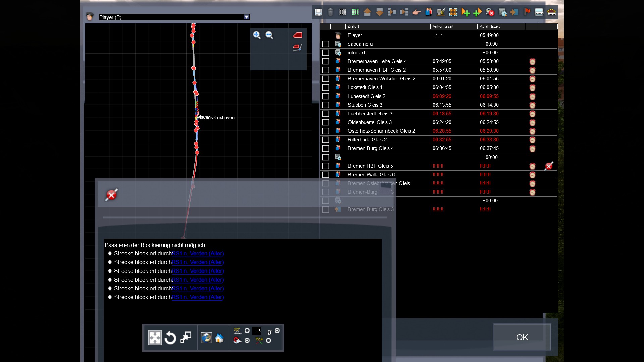Click the refuel pump instruction icon
The height and width of the screenshot is (362, 644).
(441, 12)
